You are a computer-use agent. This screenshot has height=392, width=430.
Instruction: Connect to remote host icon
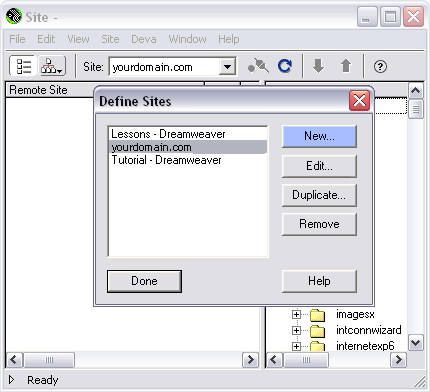click(x=258, y=66)
